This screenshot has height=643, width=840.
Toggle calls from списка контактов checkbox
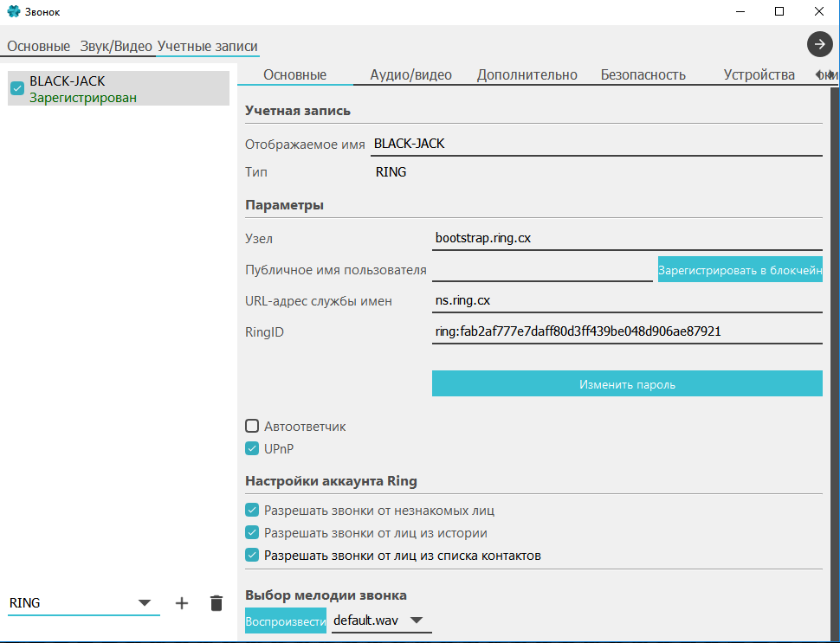(252, 556)
